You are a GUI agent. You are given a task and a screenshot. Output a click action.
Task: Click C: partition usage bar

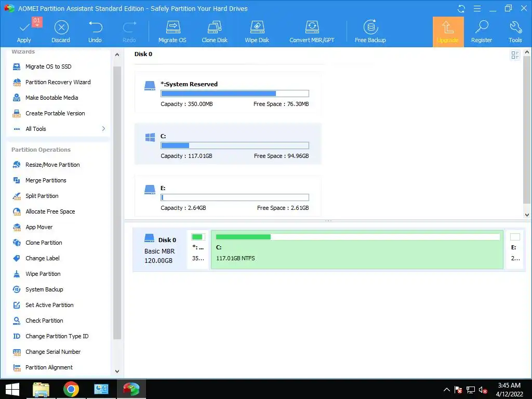(235, 145)
